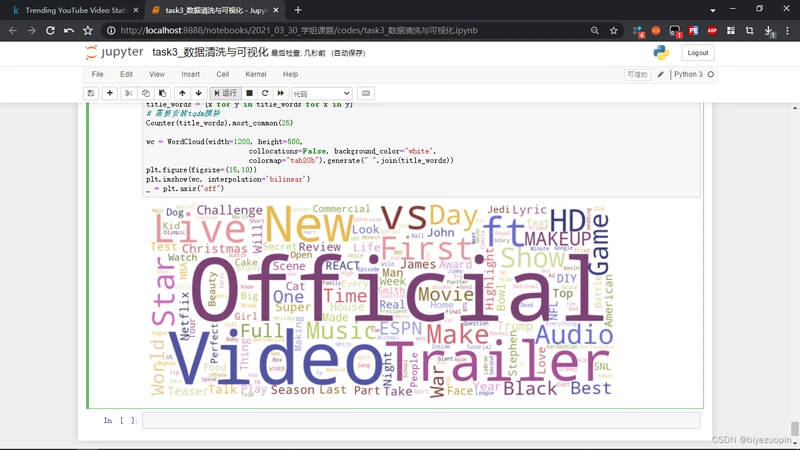Open the ABP Adblock Plus extension
This screenshot has height=450, width=800.
click(712, 31)
